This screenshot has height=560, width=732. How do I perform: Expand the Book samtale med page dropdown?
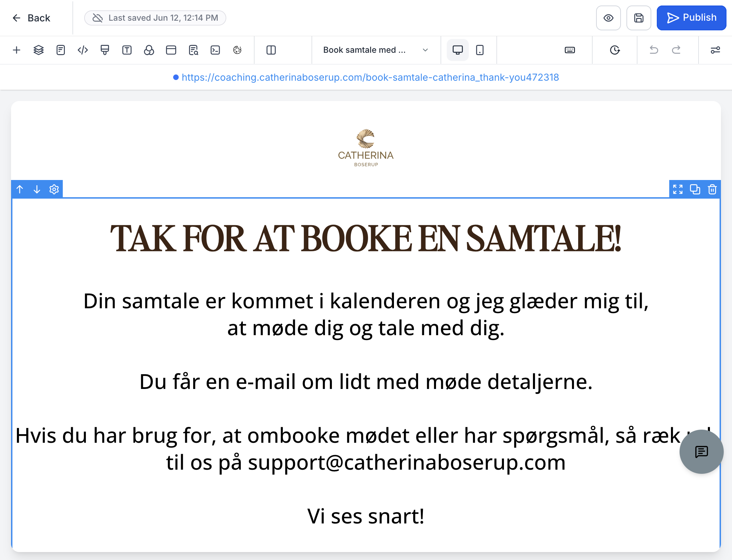(376, 50)
